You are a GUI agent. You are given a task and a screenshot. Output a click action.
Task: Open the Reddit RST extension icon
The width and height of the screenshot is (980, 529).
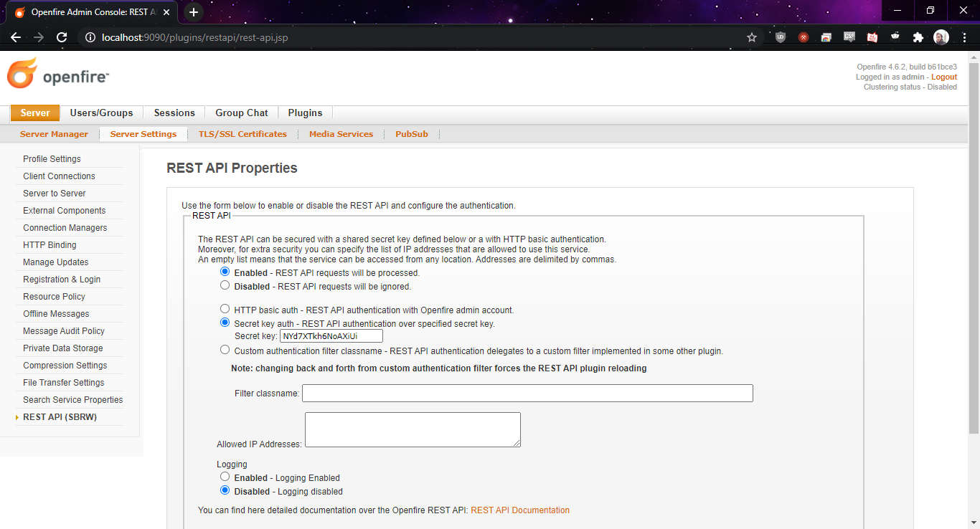pos(895,37)
